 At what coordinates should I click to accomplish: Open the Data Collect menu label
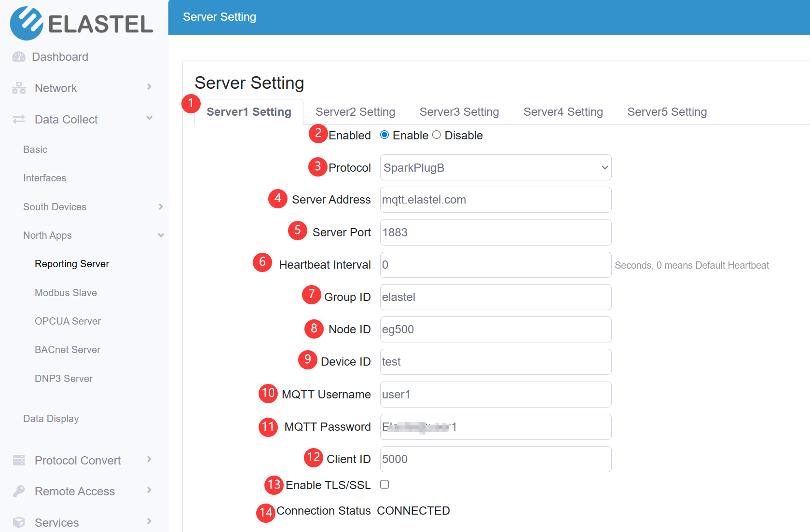pyautogui.click(x=66, y=120)
